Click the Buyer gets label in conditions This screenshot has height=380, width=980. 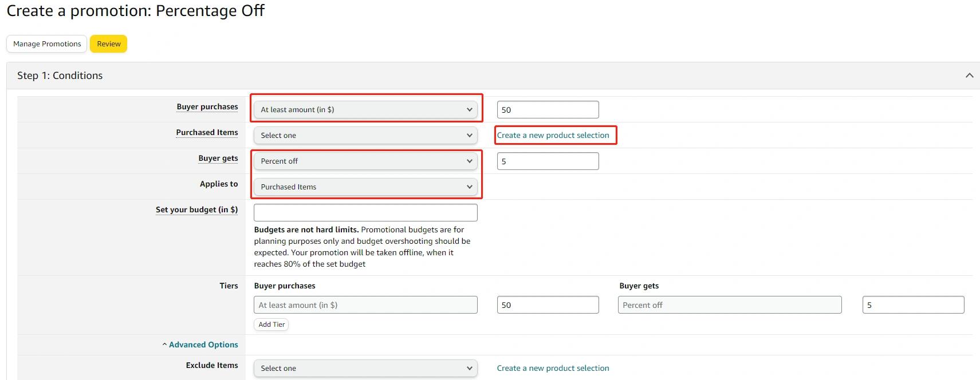click(218, 158)
